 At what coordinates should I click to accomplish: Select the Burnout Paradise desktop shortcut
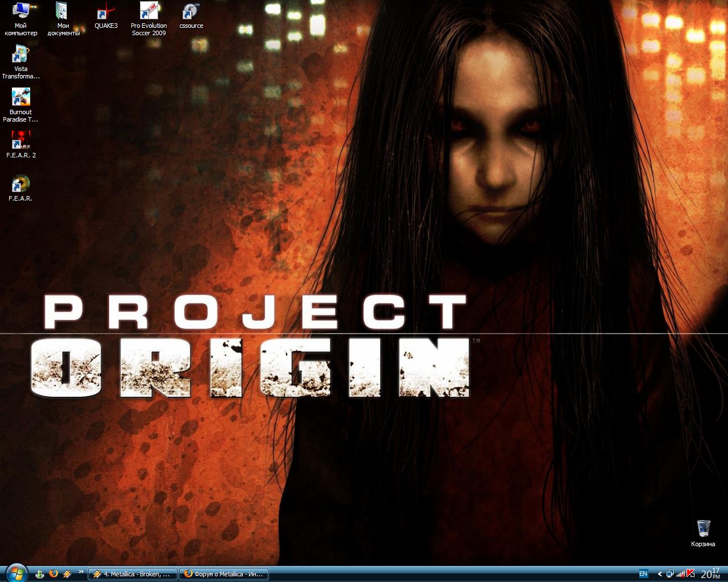click(x=20, y=106)
